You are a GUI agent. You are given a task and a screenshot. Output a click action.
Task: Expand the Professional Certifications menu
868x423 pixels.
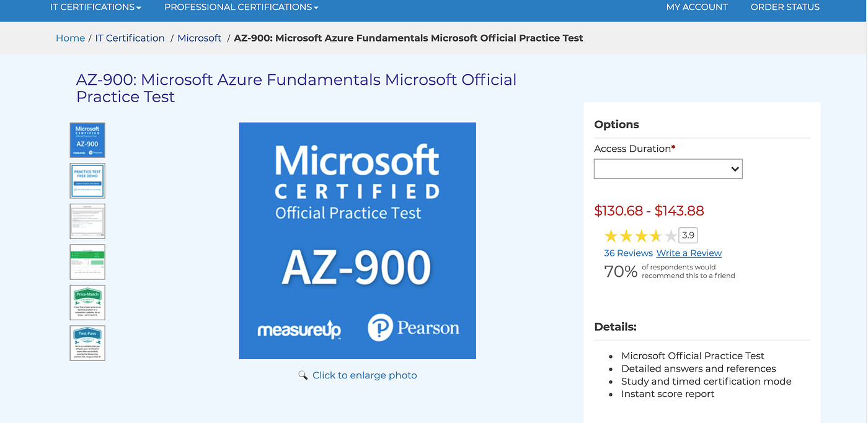[241, 7]
